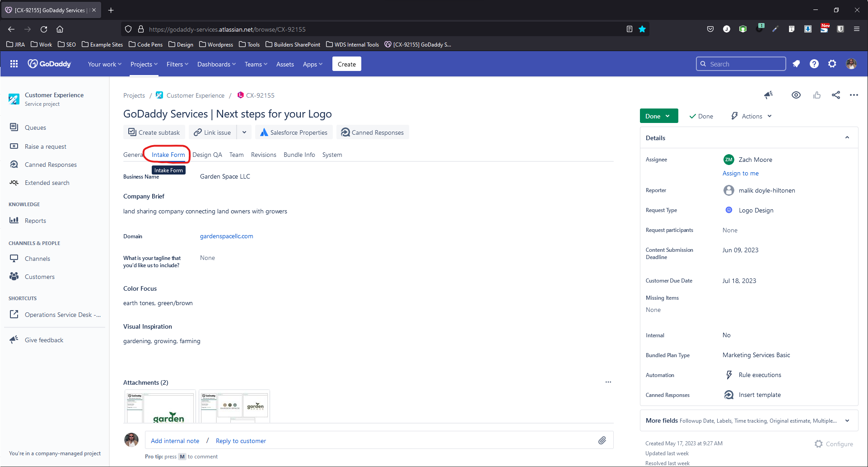This screenshot has height=467, width=868.
Task: Open the Jira app switcher grid
Action: tap(14, 64)
